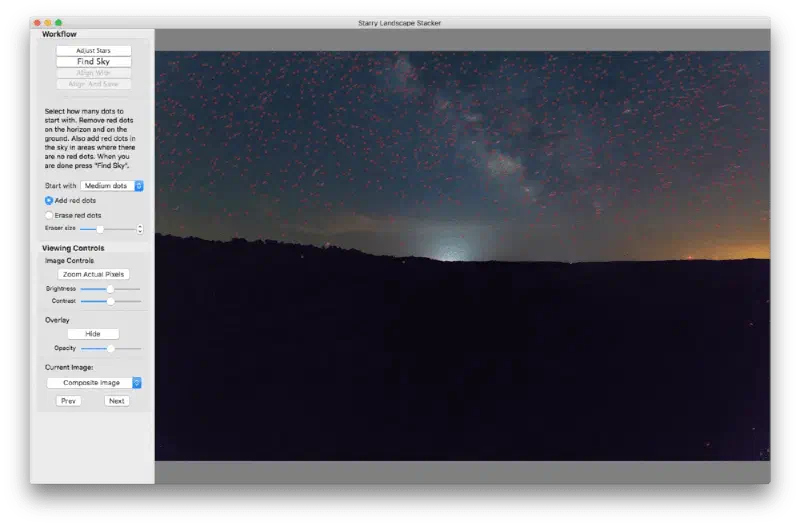Select the Erase red dots radio button

coord(49,215)
